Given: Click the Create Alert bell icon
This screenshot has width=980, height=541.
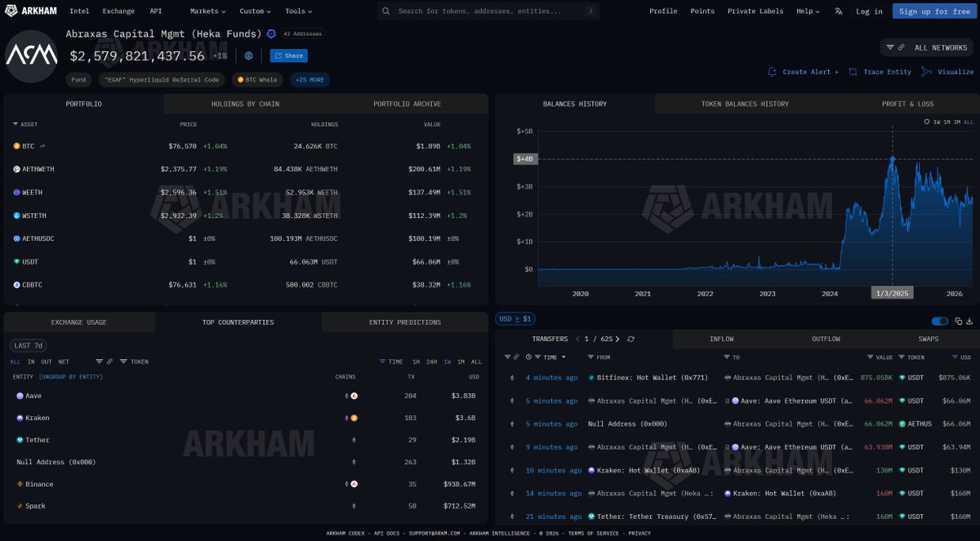Looking at the screenshot, I should 772,72.
